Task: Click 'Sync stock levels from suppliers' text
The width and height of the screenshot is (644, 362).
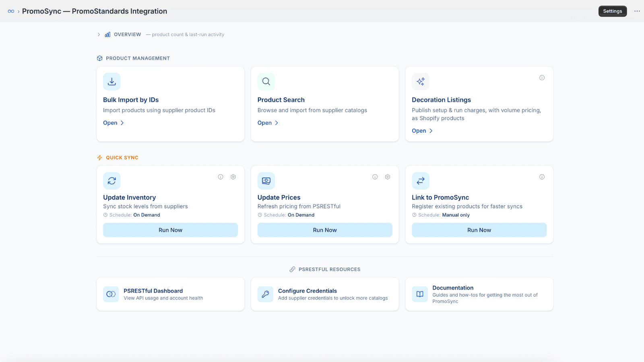Action: point(145,206)
